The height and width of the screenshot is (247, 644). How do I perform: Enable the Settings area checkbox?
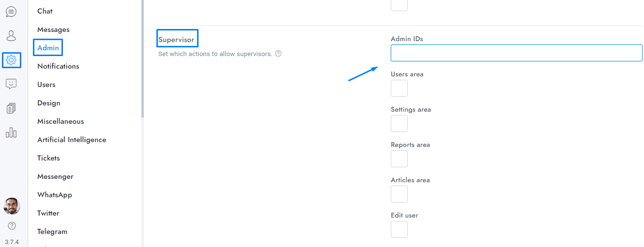coord(399,124)
